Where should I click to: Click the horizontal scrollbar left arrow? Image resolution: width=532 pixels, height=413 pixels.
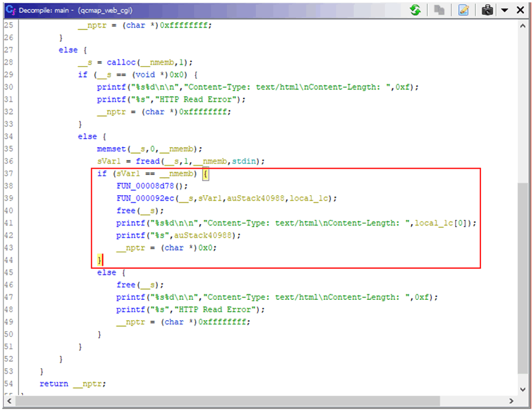point(10,401)
